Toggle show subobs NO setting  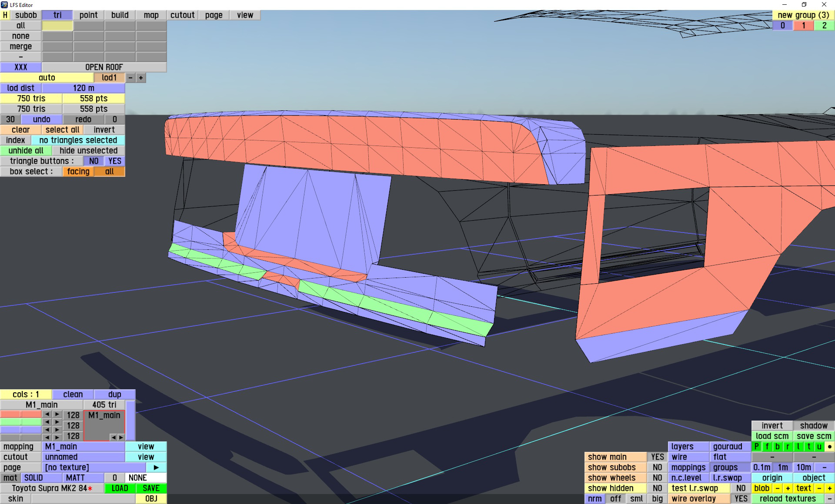[x=657, y=467]
